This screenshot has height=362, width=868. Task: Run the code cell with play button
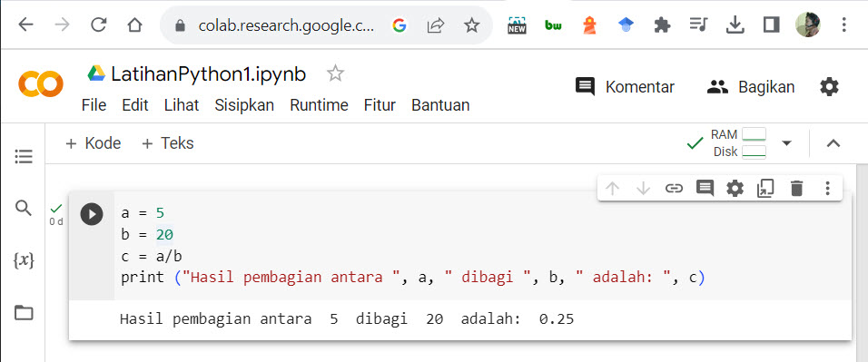[x=92, y=213]
